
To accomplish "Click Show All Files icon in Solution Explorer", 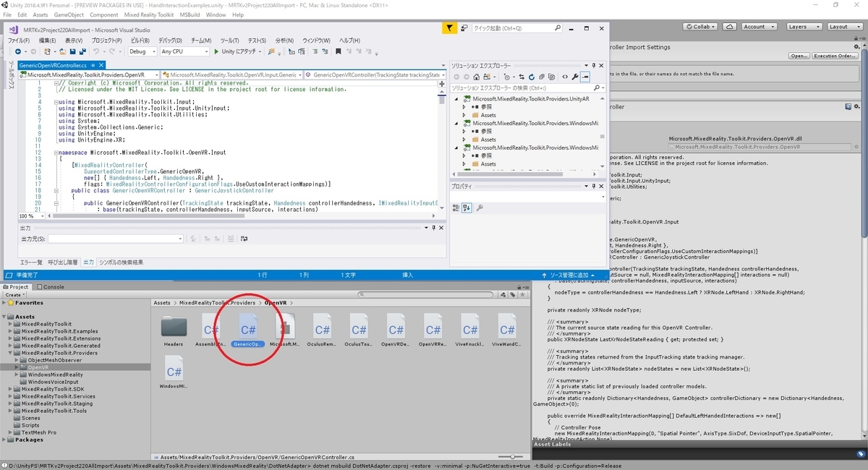I will [551, 77].
